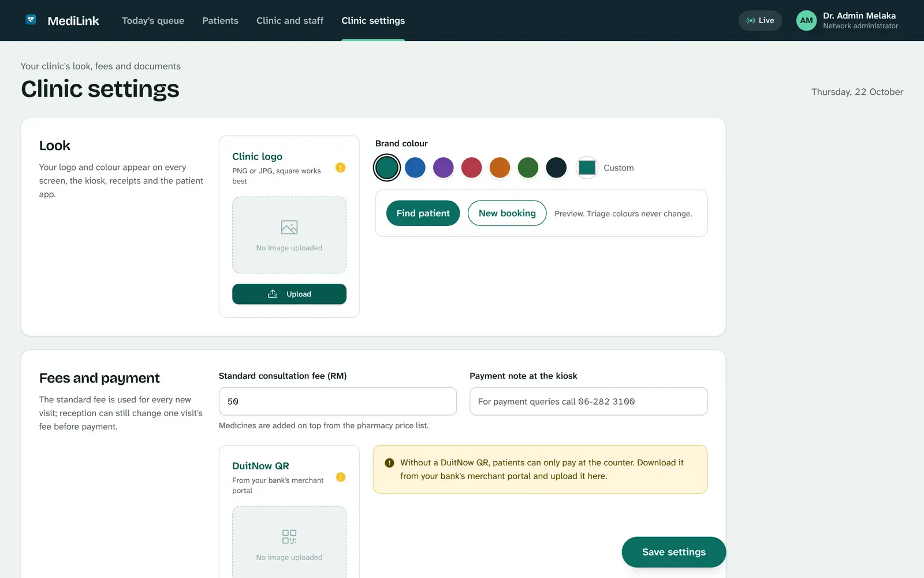This screenshot has width=924, height=578.
Task: Choose the blue brand colour swatch
Action: point(415,168)
